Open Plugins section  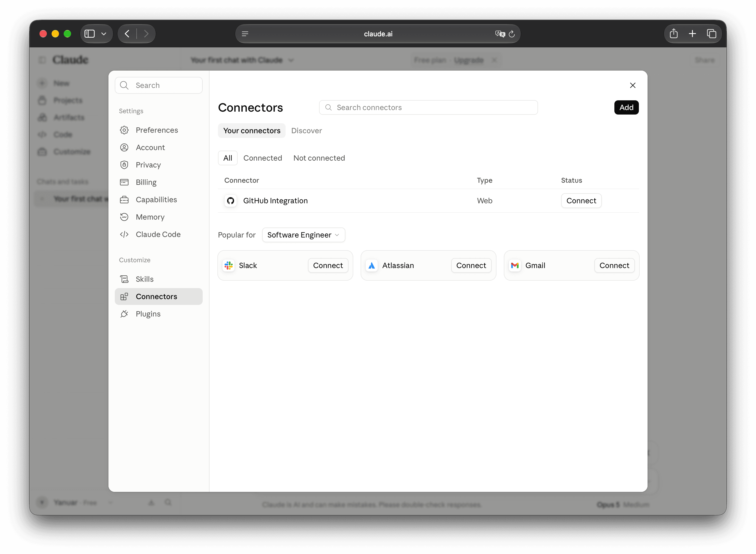[158, 314]
